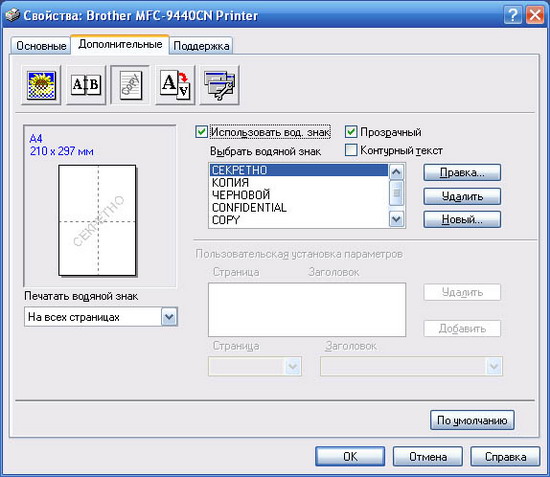Screen dimensions: 550x477
Task: Toggle Использовать вод. знак checkbox
Action: [201, 132]
